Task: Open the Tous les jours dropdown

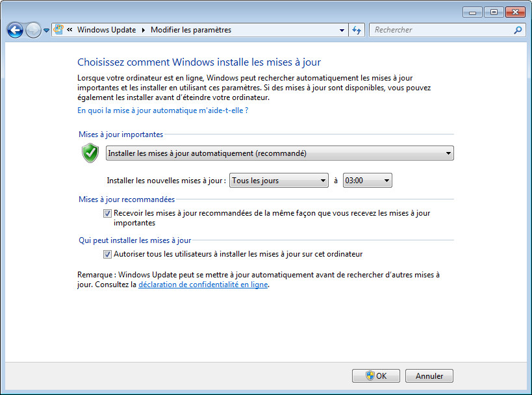Action: (279, 181)
